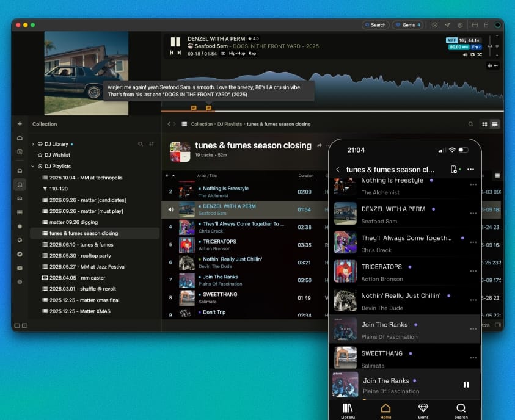The width and height of the screenshot is (515, 420).
Task: Open playlist 2025.12.25 - Matter XMAS
Action: click(x=76, y=311)
